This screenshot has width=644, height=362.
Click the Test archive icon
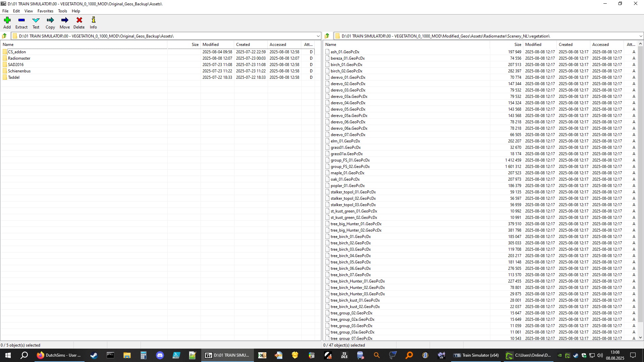pyautogui.click(x=36, y=20)
